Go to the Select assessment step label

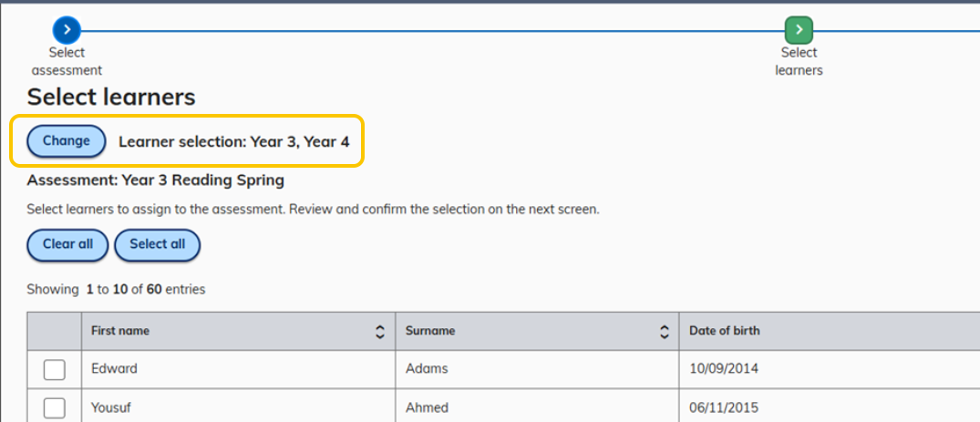tap(67, 61)
